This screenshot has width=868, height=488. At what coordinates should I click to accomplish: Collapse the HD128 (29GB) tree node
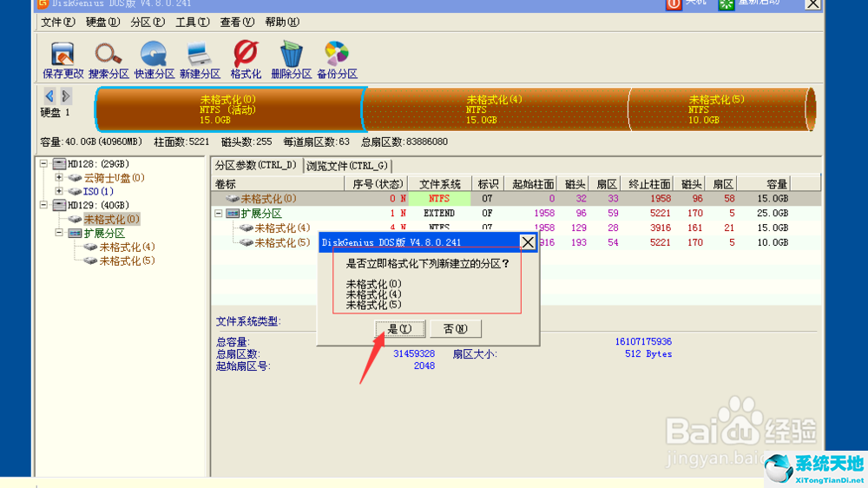click(45, 164)
